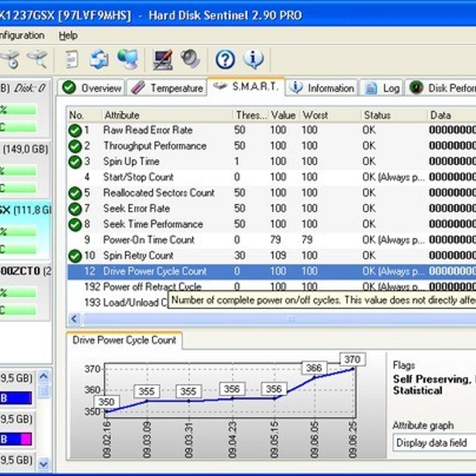The width and height of the screenshot is (476, 476).
Task: Click the table's scroll left arrow
Action: click(x=74, y=319)
